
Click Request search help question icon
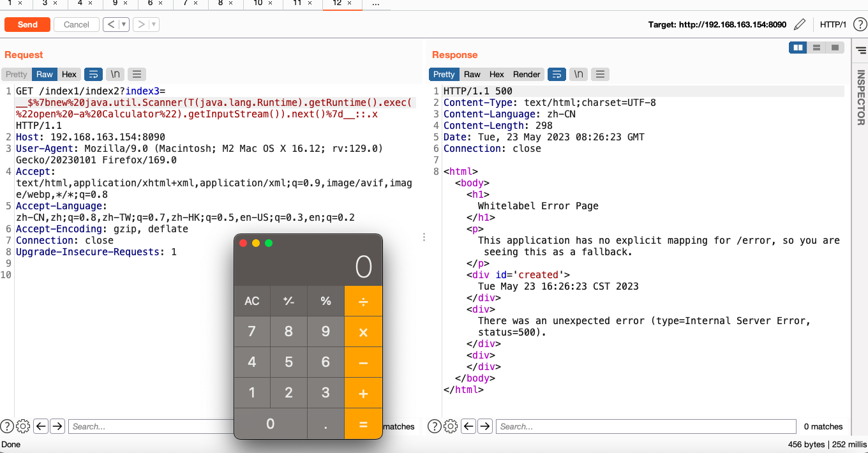coord(7,426)
